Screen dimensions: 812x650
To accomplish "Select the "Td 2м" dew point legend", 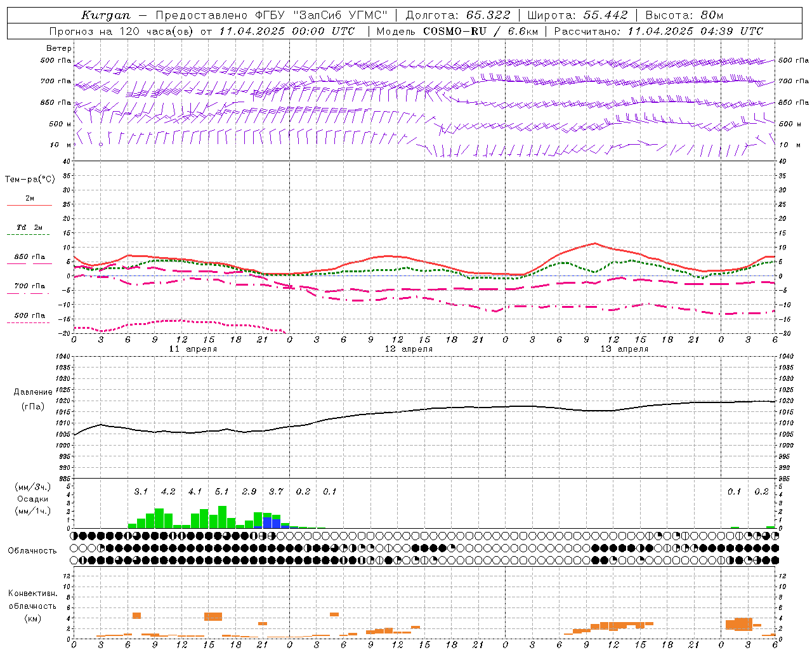I will tap(29, 227).
